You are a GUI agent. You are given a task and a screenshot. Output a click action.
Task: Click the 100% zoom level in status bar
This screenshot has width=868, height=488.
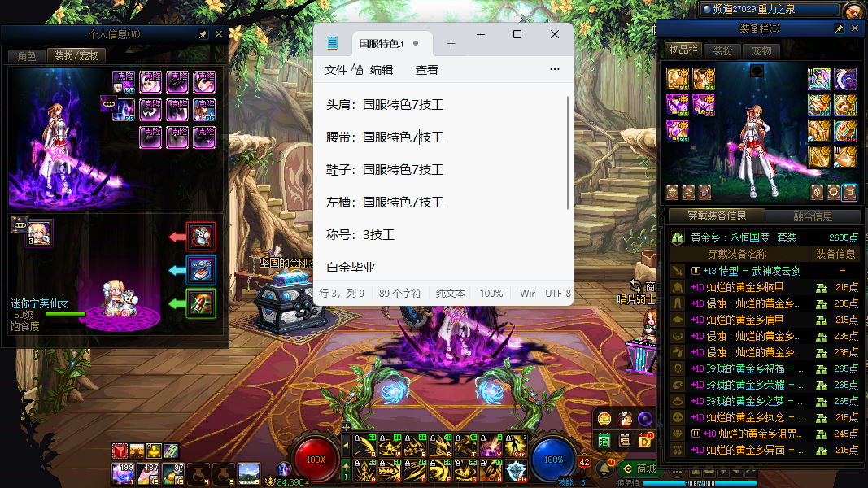491,293
